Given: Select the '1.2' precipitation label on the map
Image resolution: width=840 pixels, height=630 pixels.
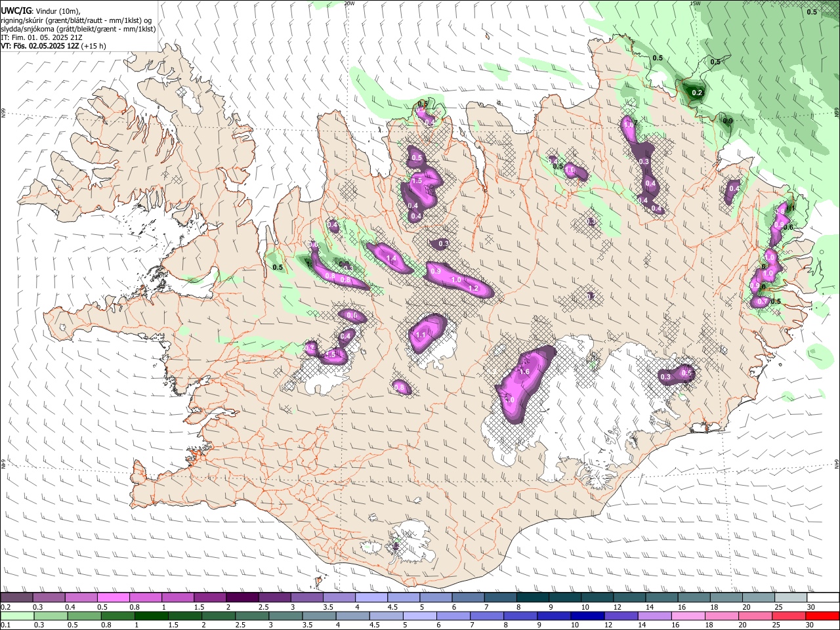Looking at the screenshot, I should coord(473,288).
